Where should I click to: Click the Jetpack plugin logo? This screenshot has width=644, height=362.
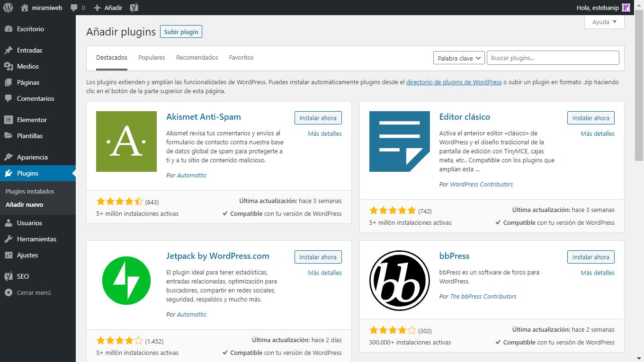click(126, 281)
